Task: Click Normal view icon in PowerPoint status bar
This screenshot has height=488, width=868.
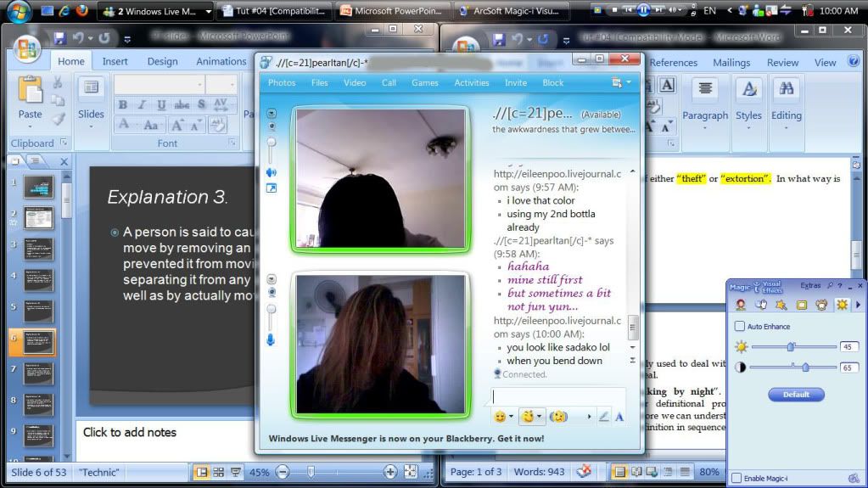Action: [x=201, y=472]
